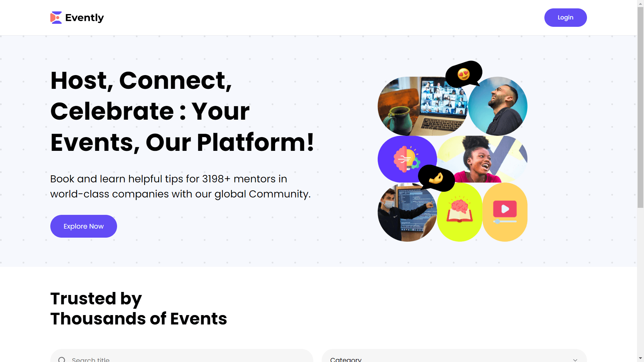The image size is (644, 362).
Task: Click the Explore Now button
Action: pos(84,226)
